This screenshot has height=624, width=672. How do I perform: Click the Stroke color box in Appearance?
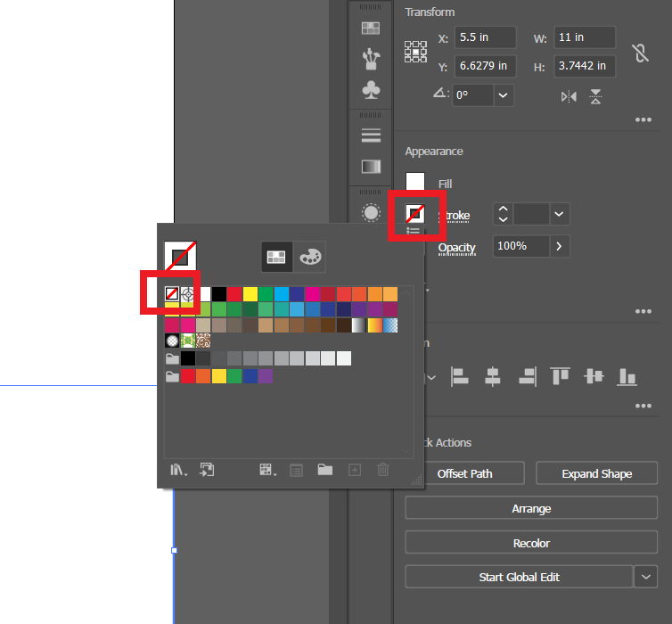(x=415, y=213)
